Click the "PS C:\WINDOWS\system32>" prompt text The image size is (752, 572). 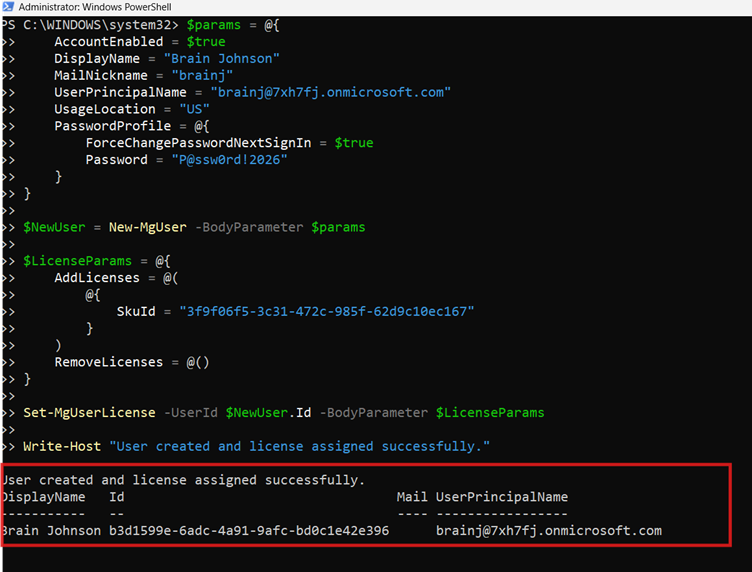[x=90, y=25]
